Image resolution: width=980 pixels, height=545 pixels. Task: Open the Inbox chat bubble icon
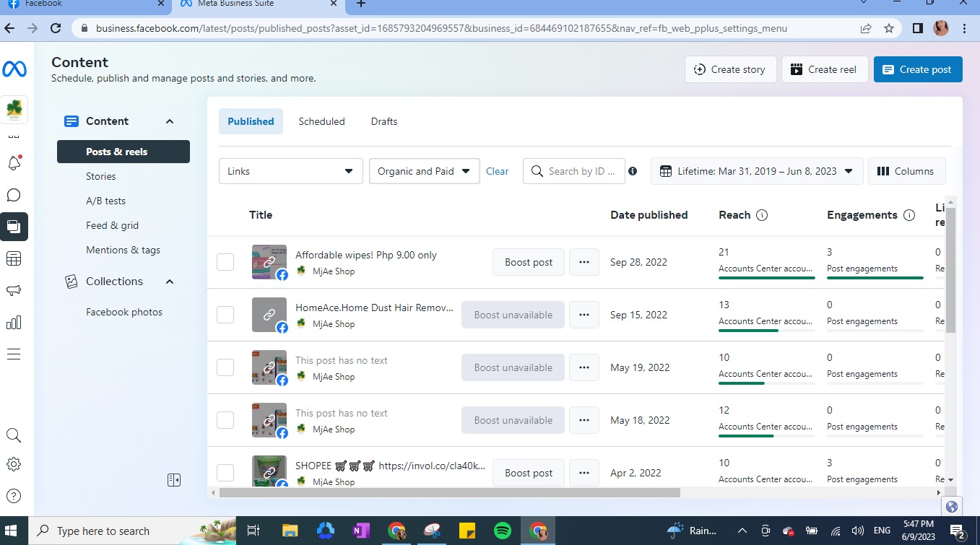tap(14, 195)
